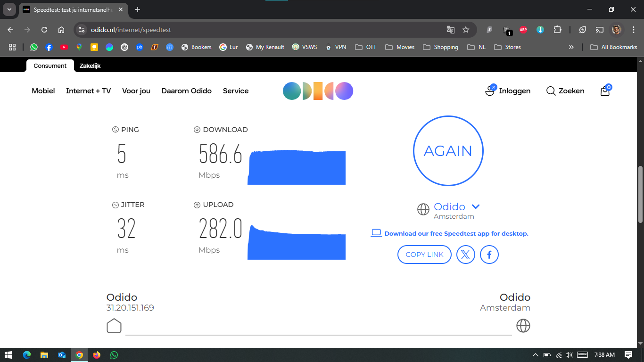
Task: Open the VSWS bookmark
Action: pyautogui.click(x=305, y=47)
